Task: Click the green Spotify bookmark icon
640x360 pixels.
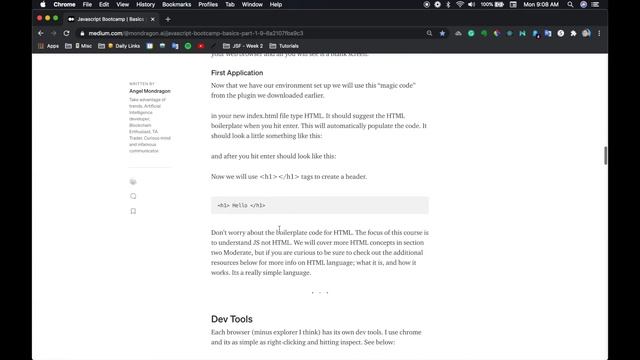Action: pyautogui.click(x=188, y=46)
